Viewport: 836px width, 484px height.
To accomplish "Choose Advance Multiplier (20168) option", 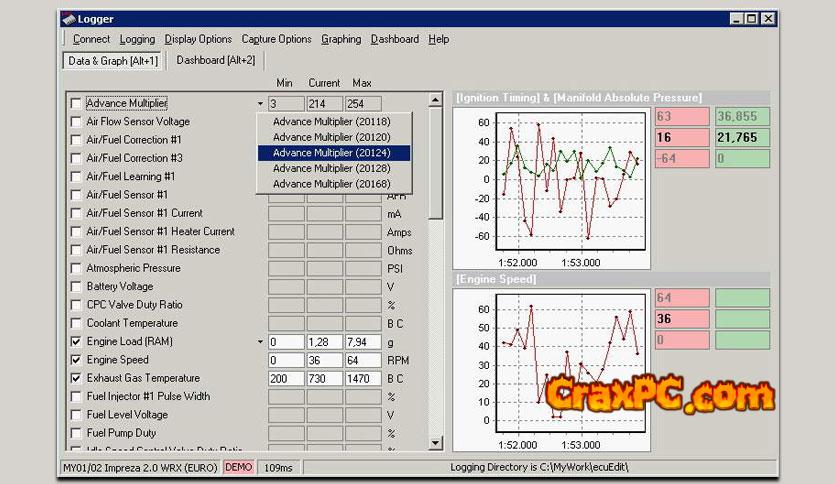I will tap(331, 184).
